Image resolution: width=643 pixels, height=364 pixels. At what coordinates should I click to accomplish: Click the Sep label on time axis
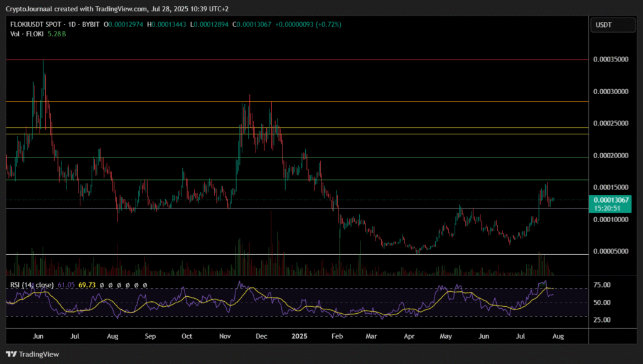(150, 336)
